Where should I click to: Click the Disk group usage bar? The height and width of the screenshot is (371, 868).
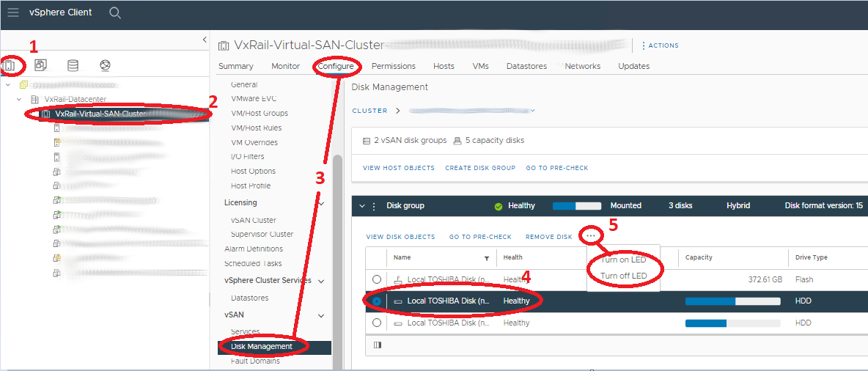tap(577, 206)
